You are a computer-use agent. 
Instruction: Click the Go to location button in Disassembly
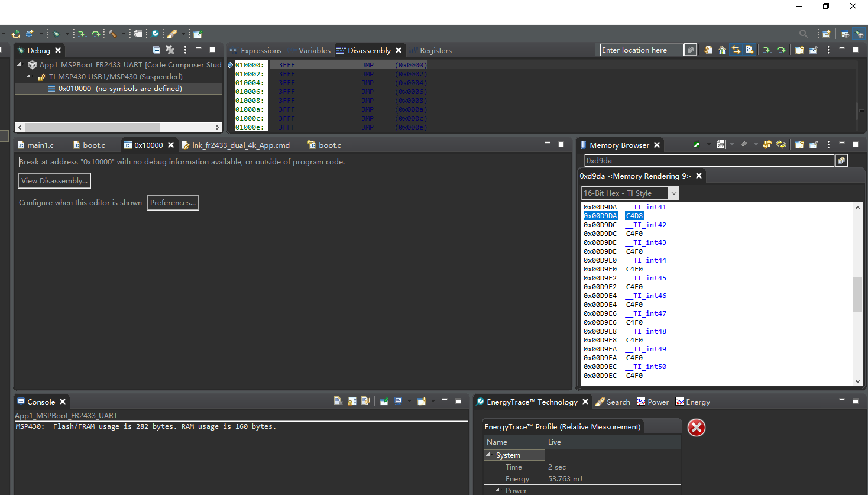point(691,50)
